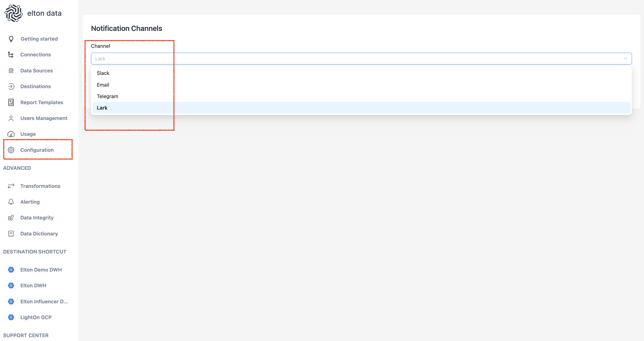Click the Configuration gear icon
Viewport: 644px width, 341px height.
pyautogui.click(x=11, y=150)
